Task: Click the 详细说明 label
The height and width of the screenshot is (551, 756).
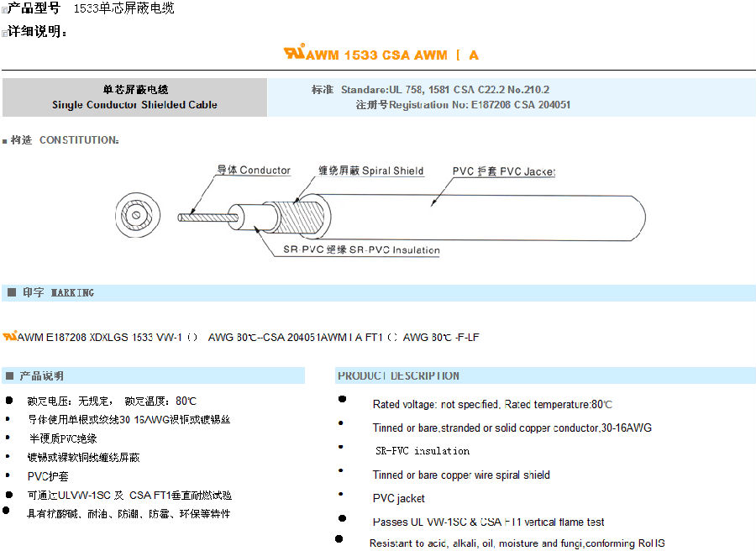Action: click(x=37, y=32)
